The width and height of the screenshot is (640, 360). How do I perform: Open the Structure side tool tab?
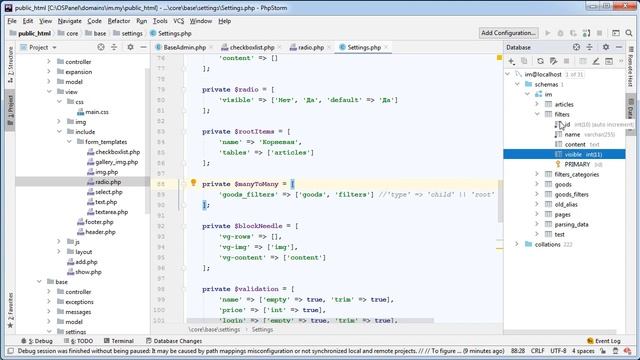point(10,64)
